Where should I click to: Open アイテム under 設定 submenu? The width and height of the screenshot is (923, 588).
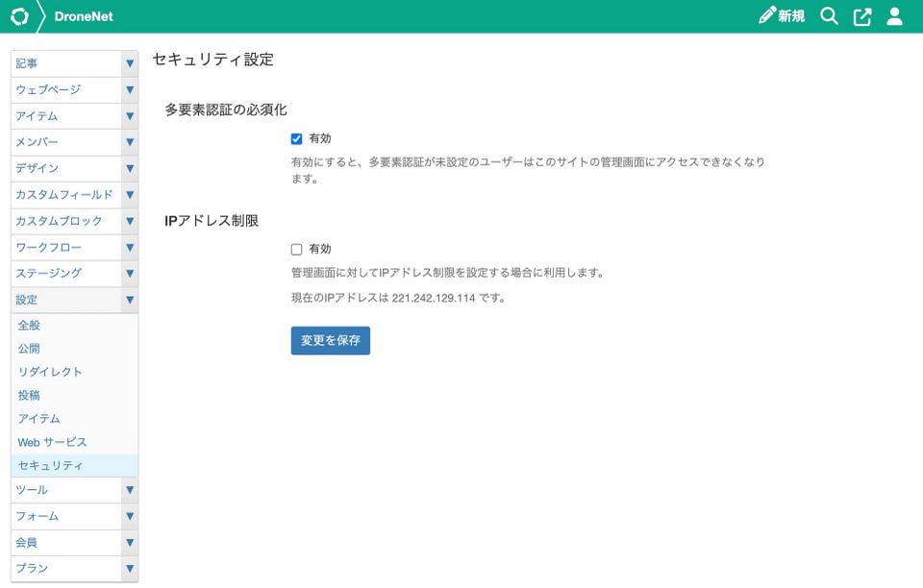tap(74, 419)
